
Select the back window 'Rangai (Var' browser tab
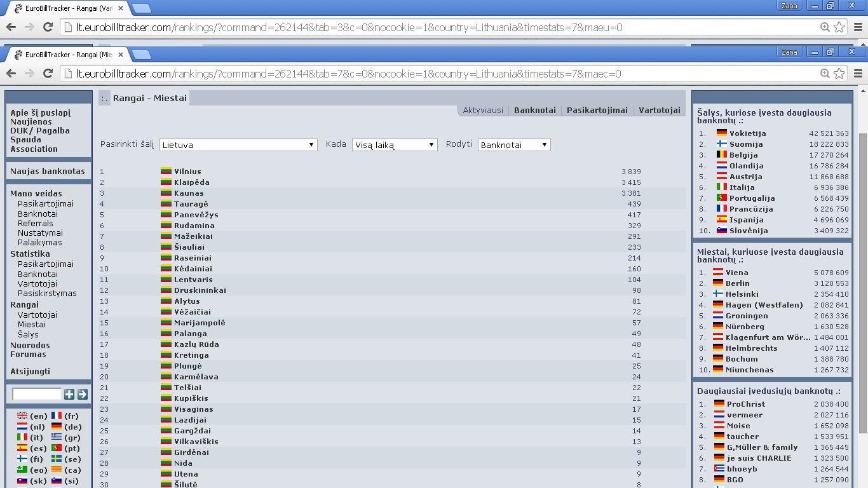point(67,8)
